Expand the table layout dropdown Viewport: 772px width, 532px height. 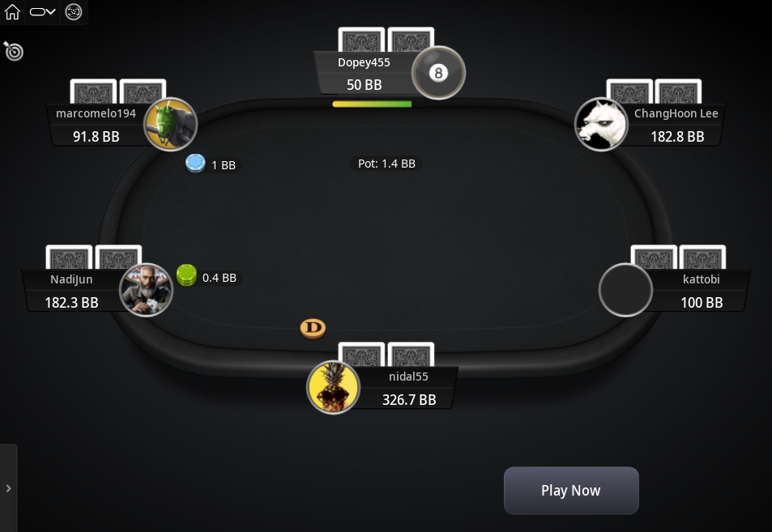(x=43, y=12)
